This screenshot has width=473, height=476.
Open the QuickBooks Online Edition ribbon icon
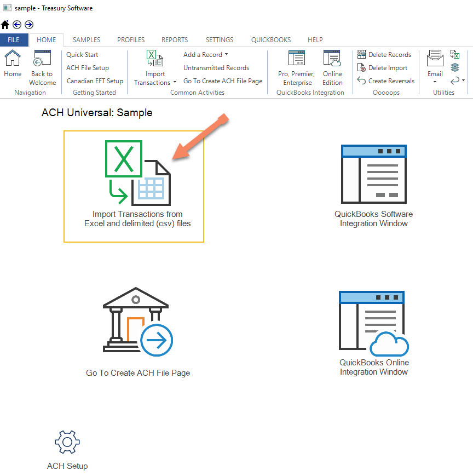[332, 58]
